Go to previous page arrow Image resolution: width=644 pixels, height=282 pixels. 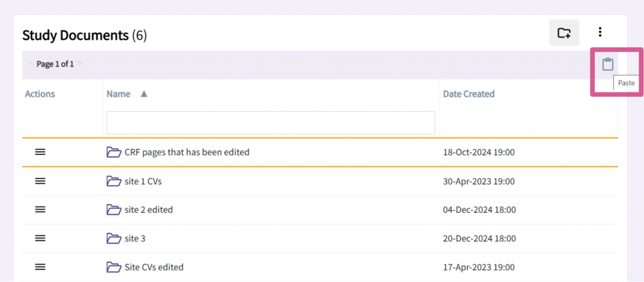pos(30,63)
